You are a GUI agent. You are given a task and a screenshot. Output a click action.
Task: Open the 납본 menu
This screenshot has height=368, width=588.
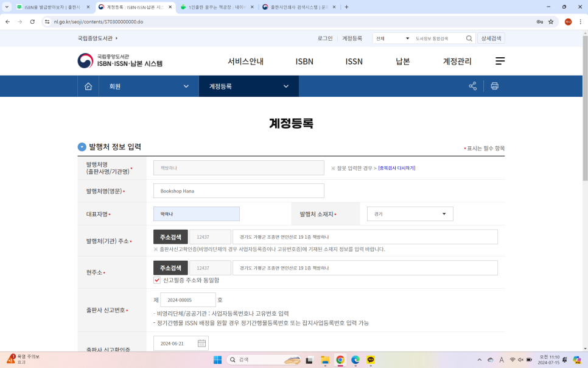[403, 61]
